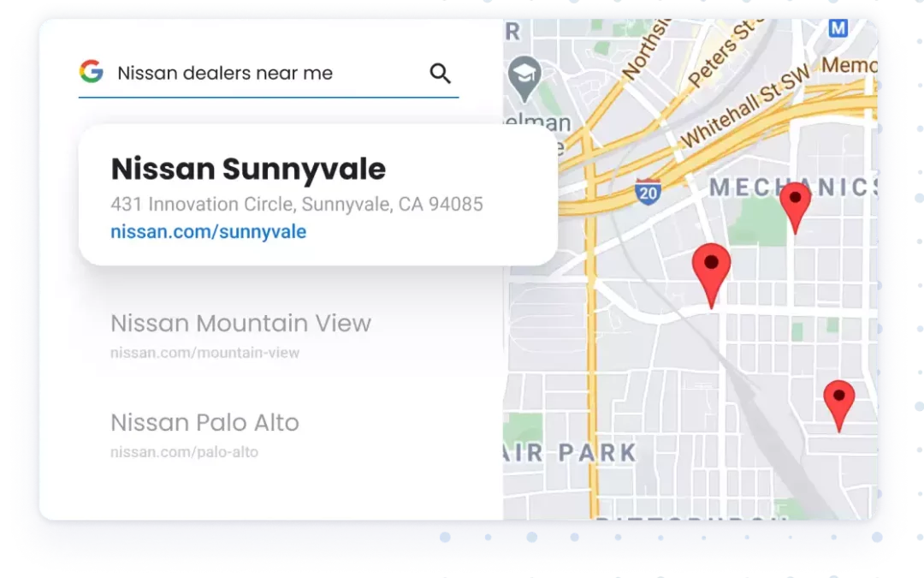Click the Innovation Circle address text

(296, 204)
